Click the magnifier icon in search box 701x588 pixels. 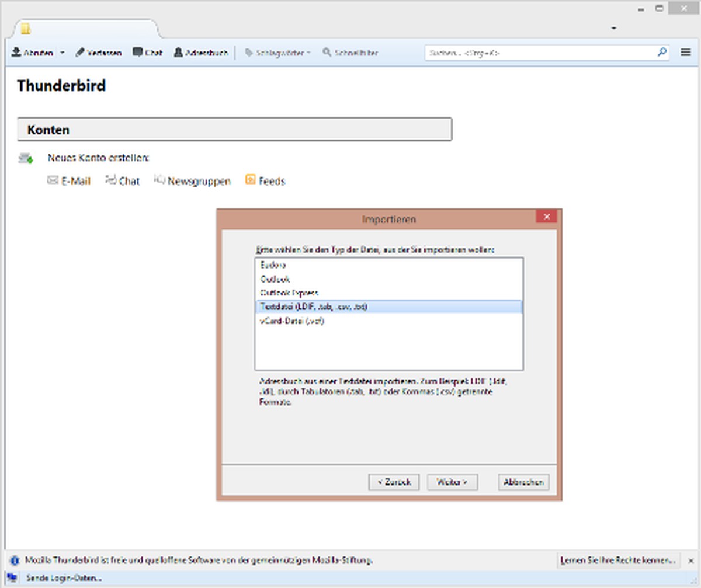click(662, 52)
